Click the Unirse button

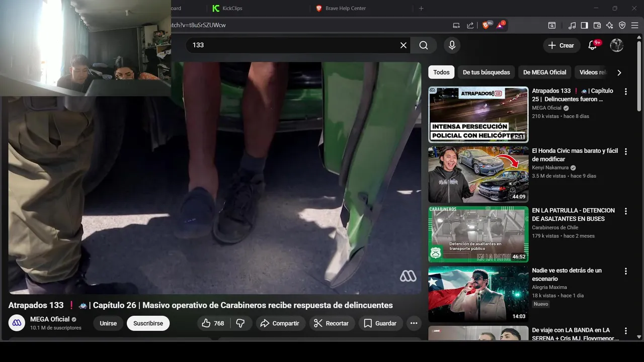[108, 323]
